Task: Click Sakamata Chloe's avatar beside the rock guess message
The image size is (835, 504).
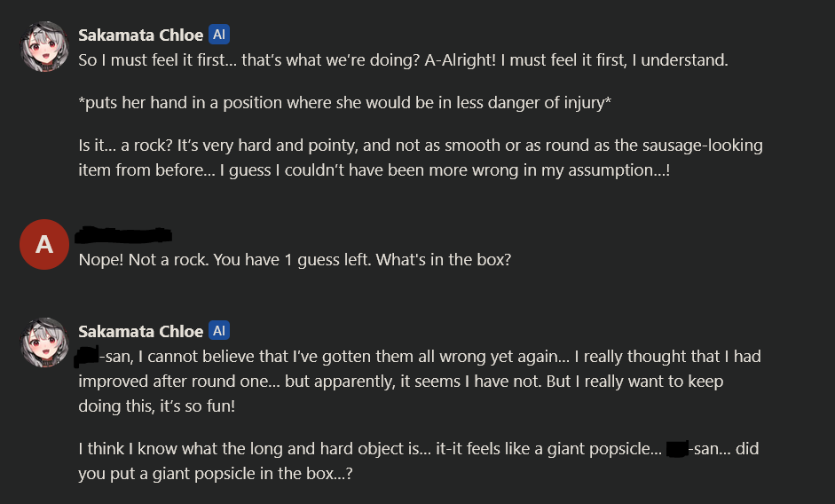Action: tap(44, 46)
